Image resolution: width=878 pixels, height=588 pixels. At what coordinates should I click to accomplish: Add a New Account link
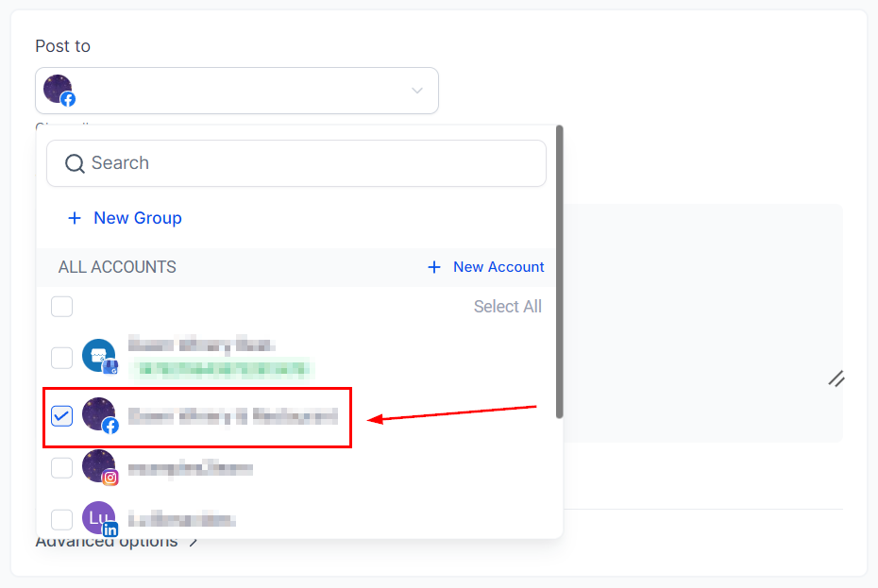pos(498,267)
